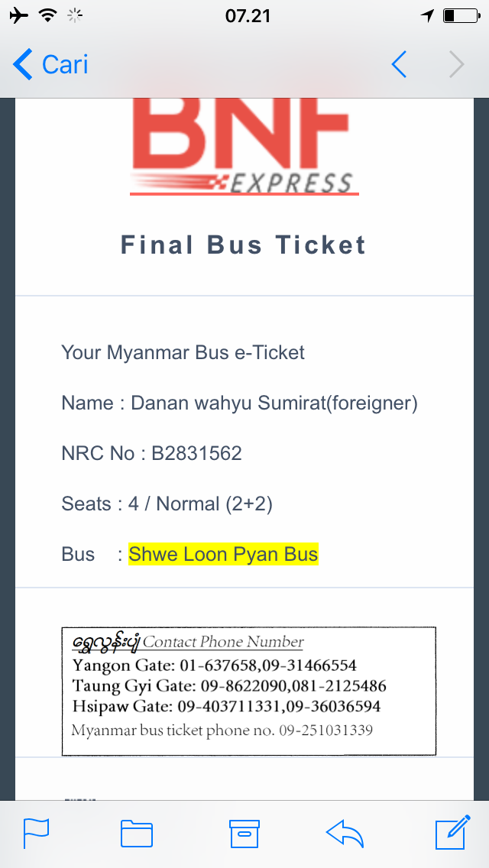The image size is (489, 868).
Task: Open the move-to-folder icon
Action: click(x=137, y=833)
